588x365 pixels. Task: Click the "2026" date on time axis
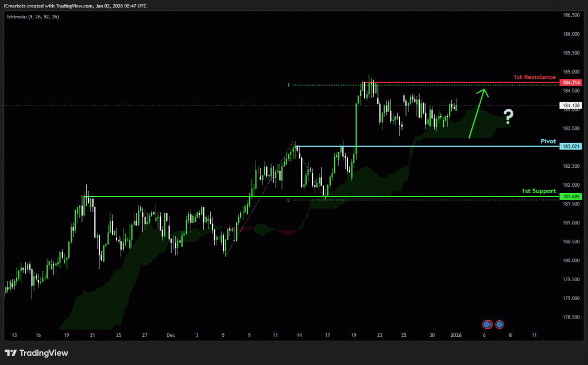[456, 335]
